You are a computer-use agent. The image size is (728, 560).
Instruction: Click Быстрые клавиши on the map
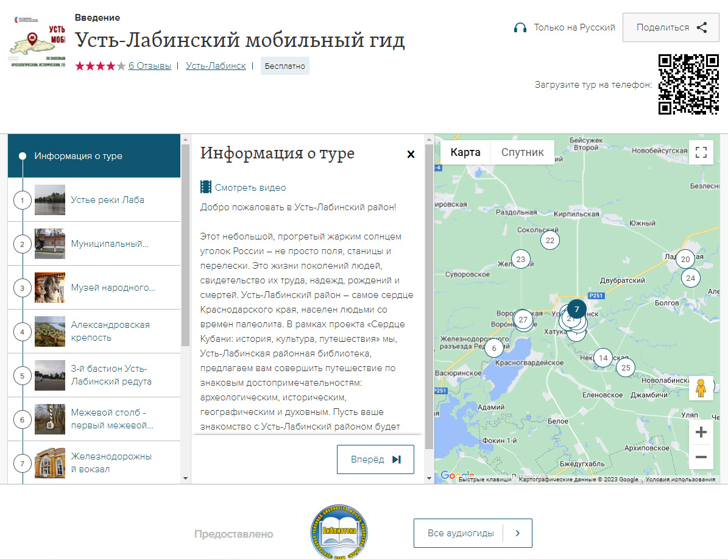point(485,479)
